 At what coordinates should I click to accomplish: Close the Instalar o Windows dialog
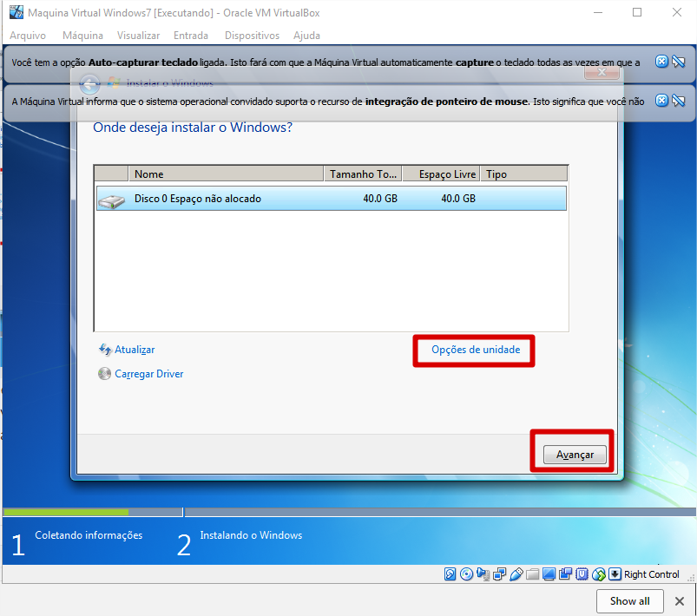point(602,72)
